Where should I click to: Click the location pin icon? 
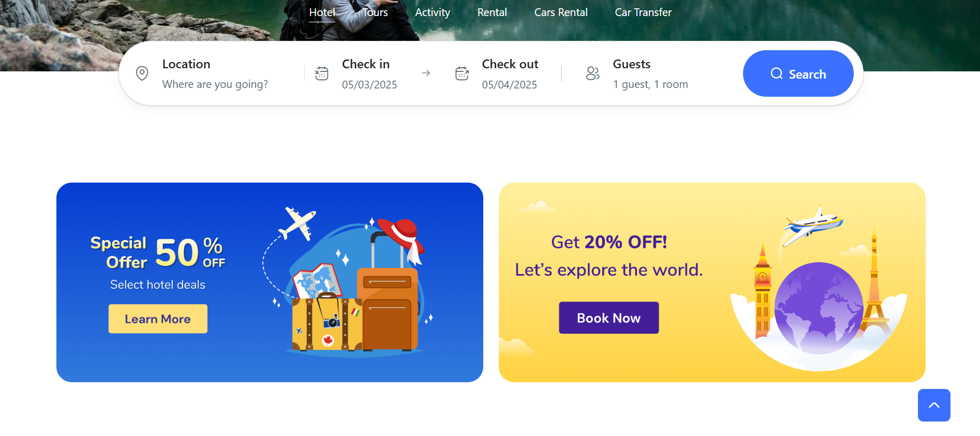[x=142, y=73]
